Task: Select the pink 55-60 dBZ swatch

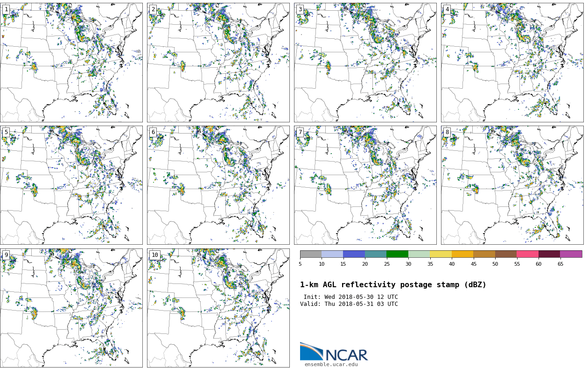Action: point(527,254)
